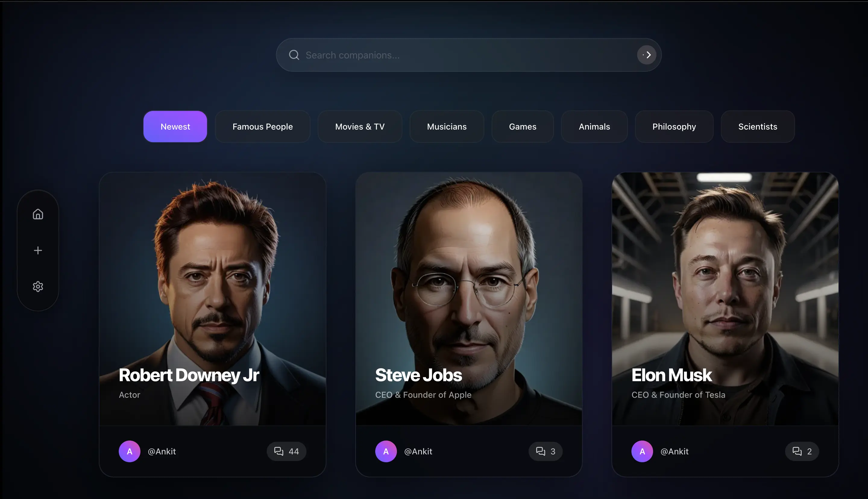Click Ankit avatar on Robert Downey Jr card
Screen dimensions: 868x499
(129, 451)
